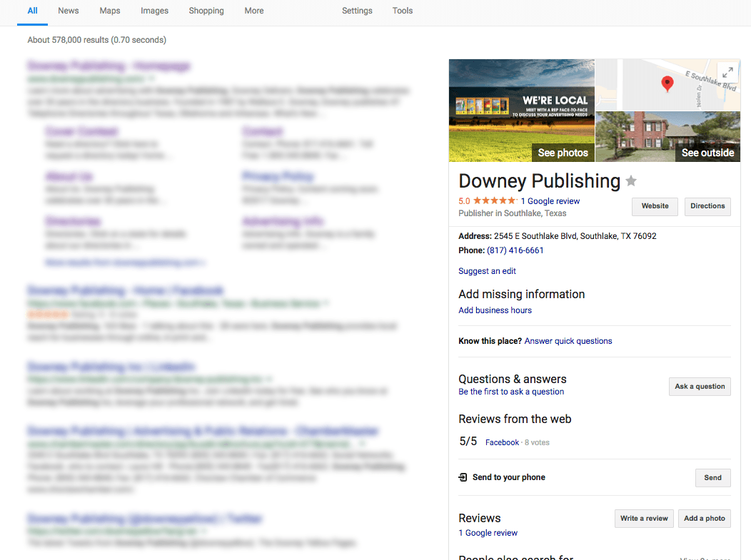Click the five orange rating stars
The image size is (751, 560).
coord(495,201)
